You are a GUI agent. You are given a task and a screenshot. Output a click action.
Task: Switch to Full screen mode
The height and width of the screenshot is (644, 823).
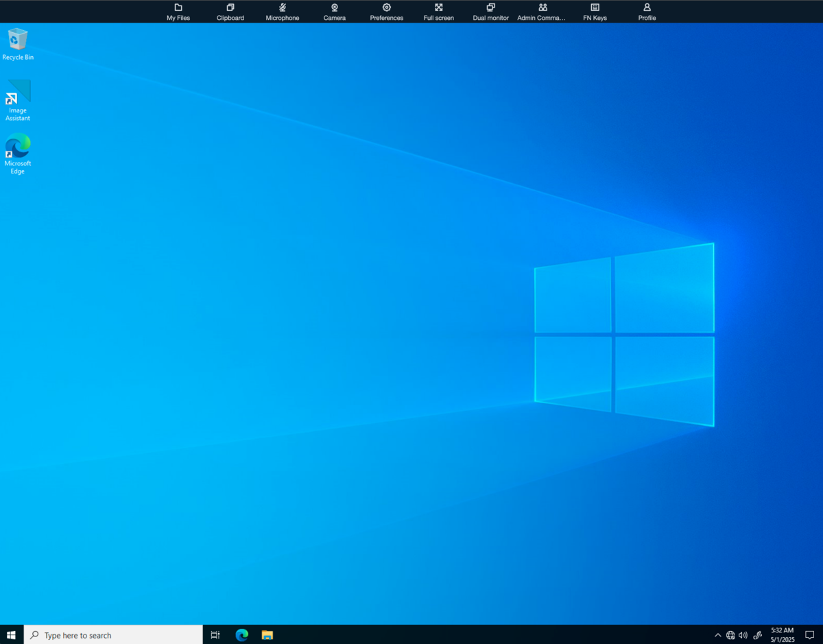439,12
